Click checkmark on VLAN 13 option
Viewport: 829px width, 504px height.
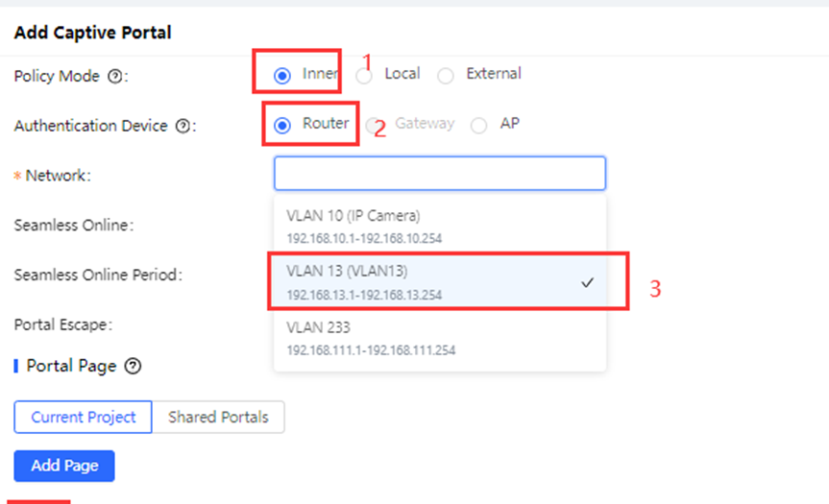588,282
